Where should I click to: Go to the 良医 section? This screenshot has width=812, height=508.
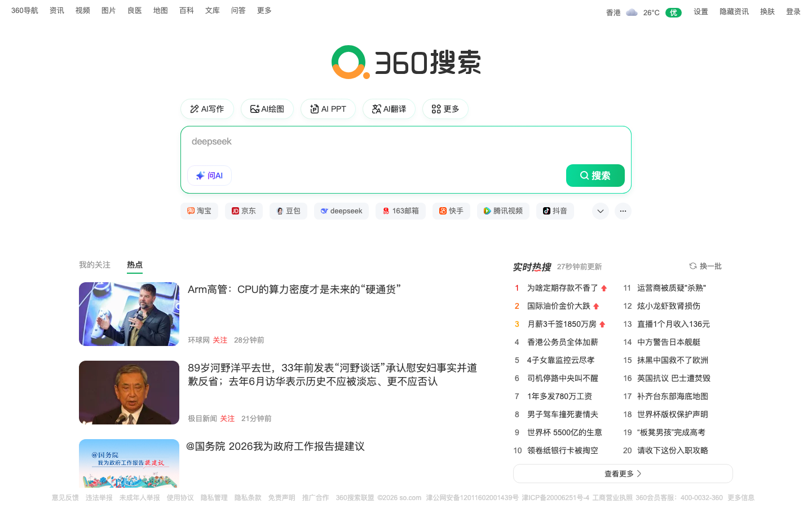pos(135,10)
